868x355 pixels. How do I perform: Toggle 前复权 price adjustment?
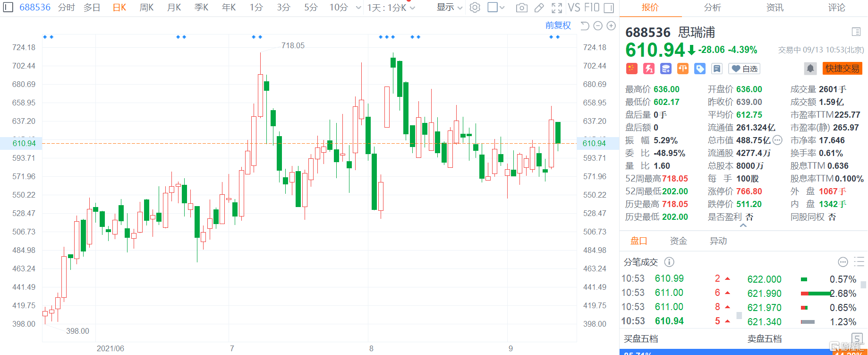point(558,26)
